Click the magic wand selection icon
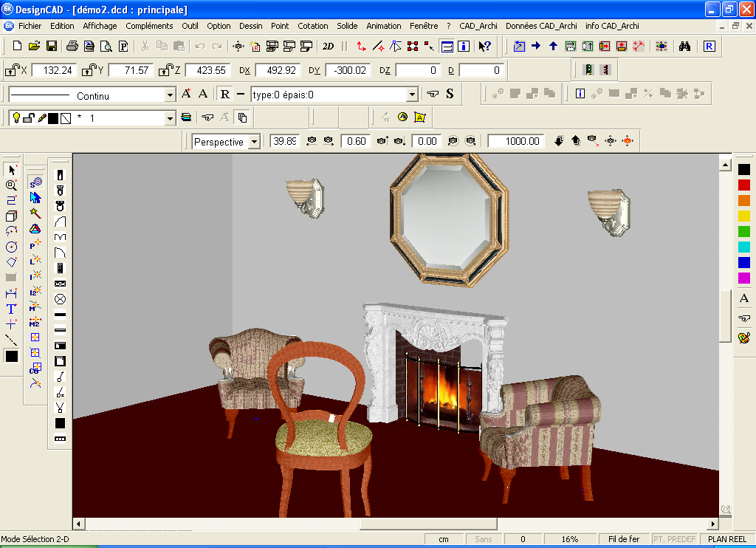756x548 pixels. click(35, 213)
